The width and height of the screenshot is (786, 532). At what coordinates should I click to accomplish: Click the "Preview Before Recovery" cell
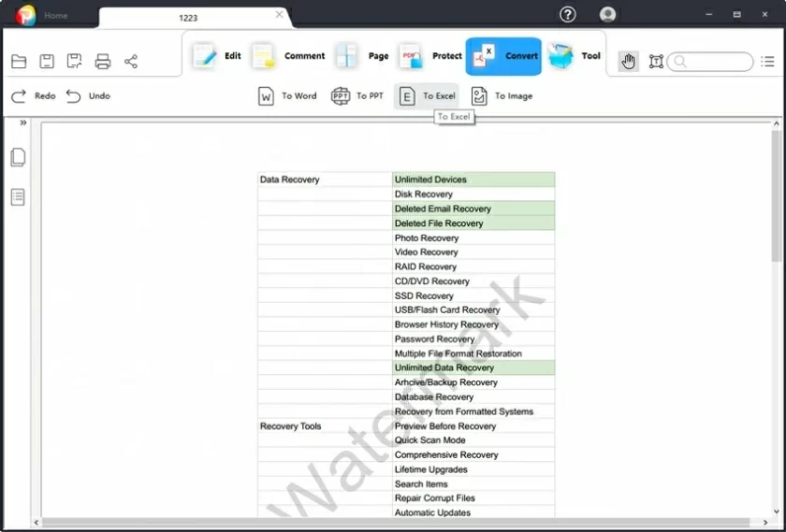[473, 425]
